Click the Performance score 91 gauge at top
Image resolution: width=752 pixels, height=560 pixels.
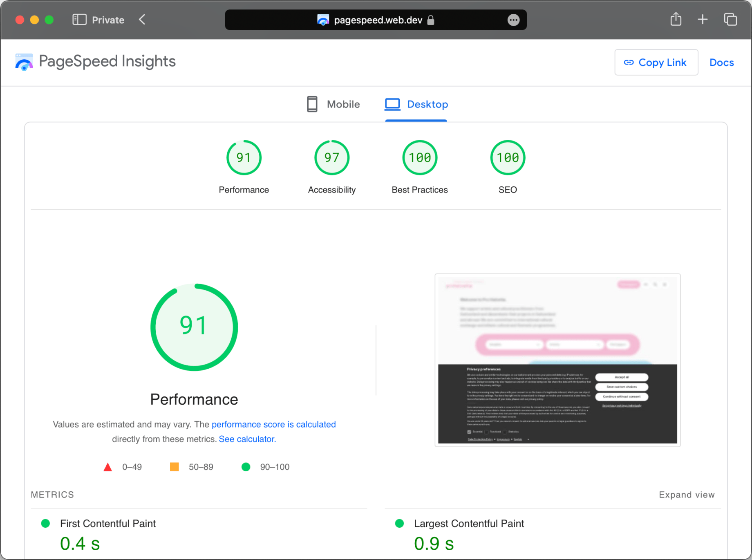pyautogui.click(x=244, y=158)
